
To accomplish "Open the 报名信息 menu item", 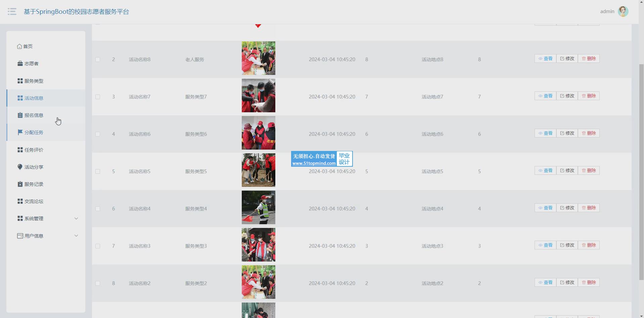I will [46, 115].
